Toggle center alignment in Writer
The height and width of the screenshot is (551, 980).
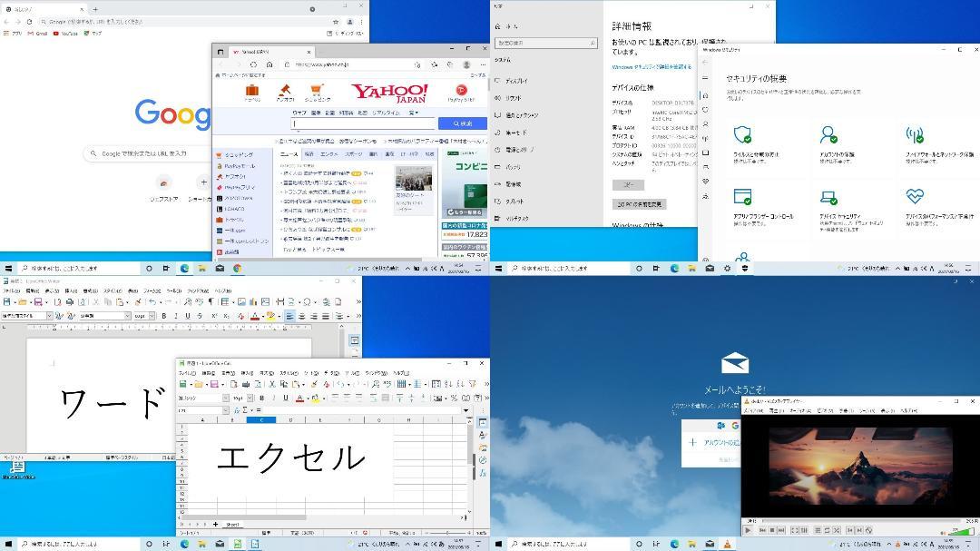tap(301, 317)
